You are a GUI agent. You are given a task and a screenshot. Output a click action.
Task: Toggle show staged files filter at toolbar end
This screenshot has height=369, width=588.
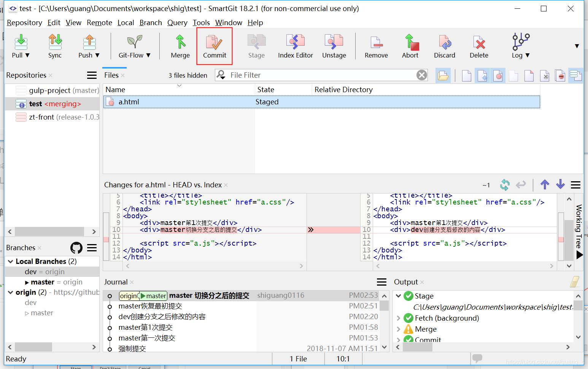575,75
